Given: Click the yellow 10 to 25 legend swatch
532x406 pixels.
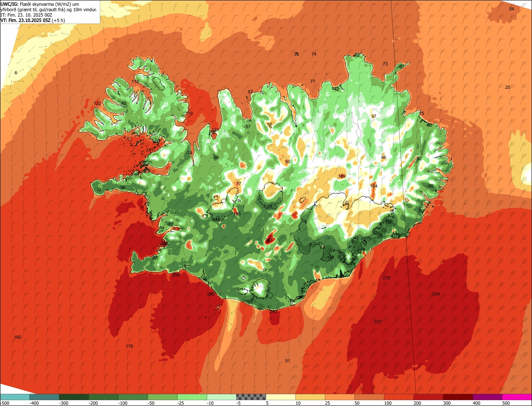Looking at the screenshot, I should click(x=310, y=397).
